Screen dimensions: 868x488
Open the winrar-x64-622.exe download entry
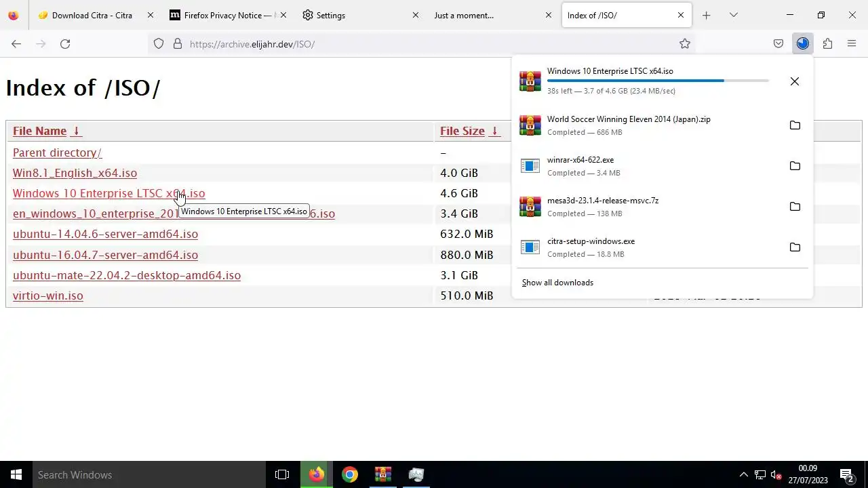[x=648, y=166]
